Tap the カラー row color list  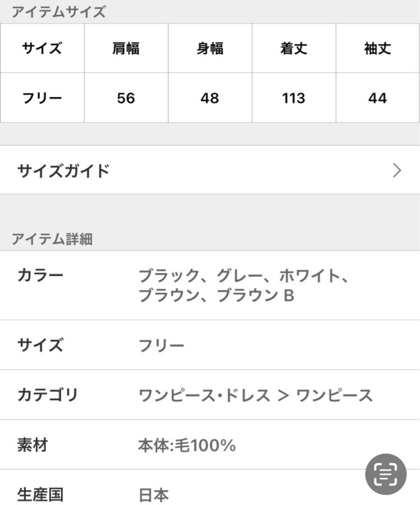pos(244,285)
